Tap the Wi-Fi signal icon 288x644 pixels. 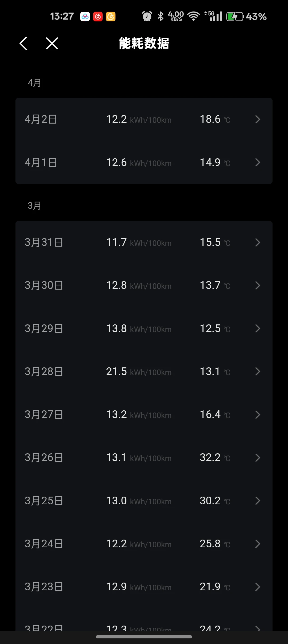tap(194, 17)
